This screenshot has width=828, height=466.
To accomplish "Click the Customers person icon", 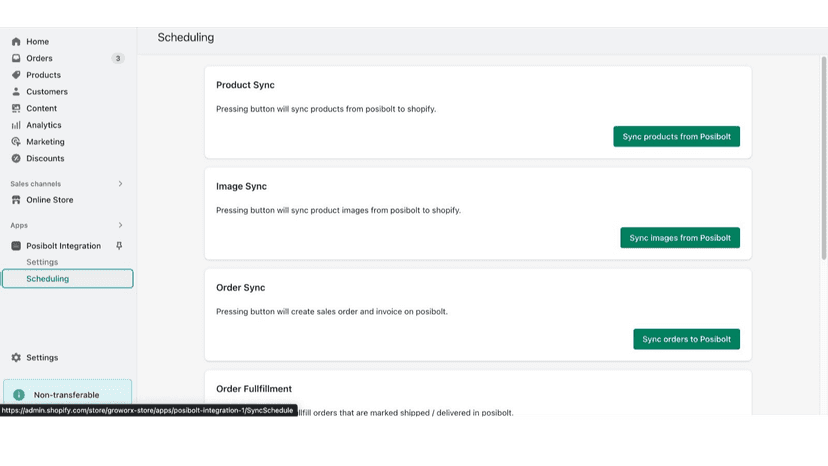I will point(16,91).
